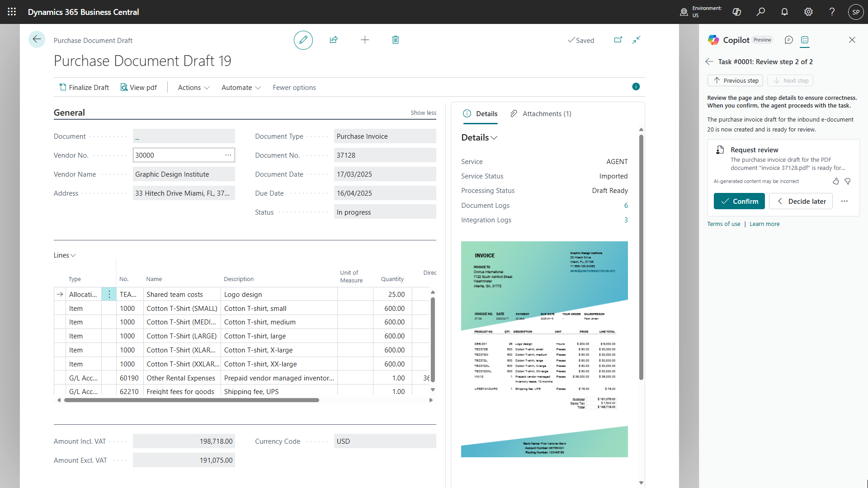Click View pdf

click(139, 88)
